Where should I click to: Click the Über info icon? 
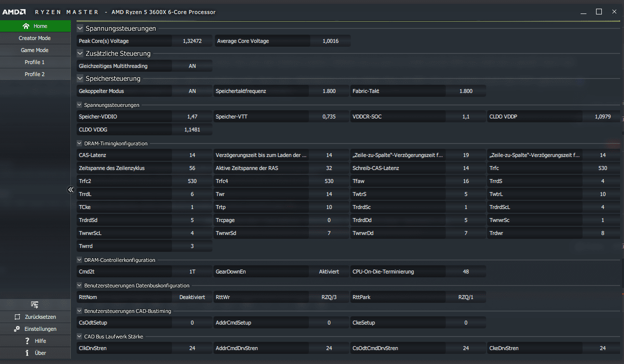pyautogui.click(x=27, y=353)
